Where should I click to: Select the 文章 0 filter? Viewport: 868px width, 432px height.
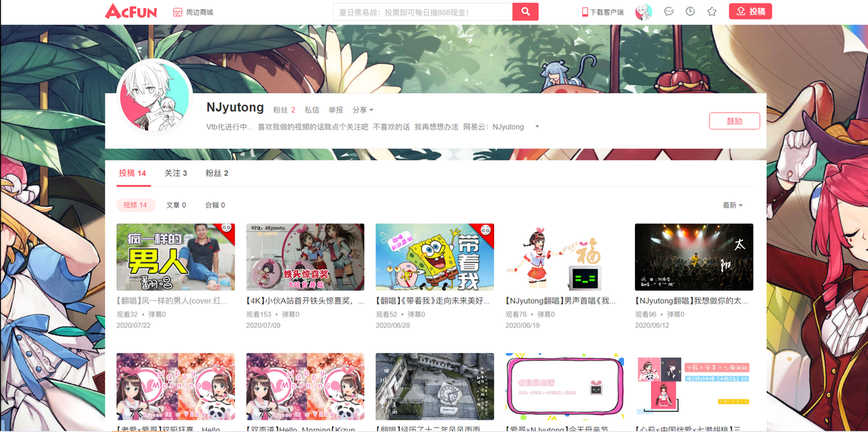pyautogui.click(x=176, y=205)
